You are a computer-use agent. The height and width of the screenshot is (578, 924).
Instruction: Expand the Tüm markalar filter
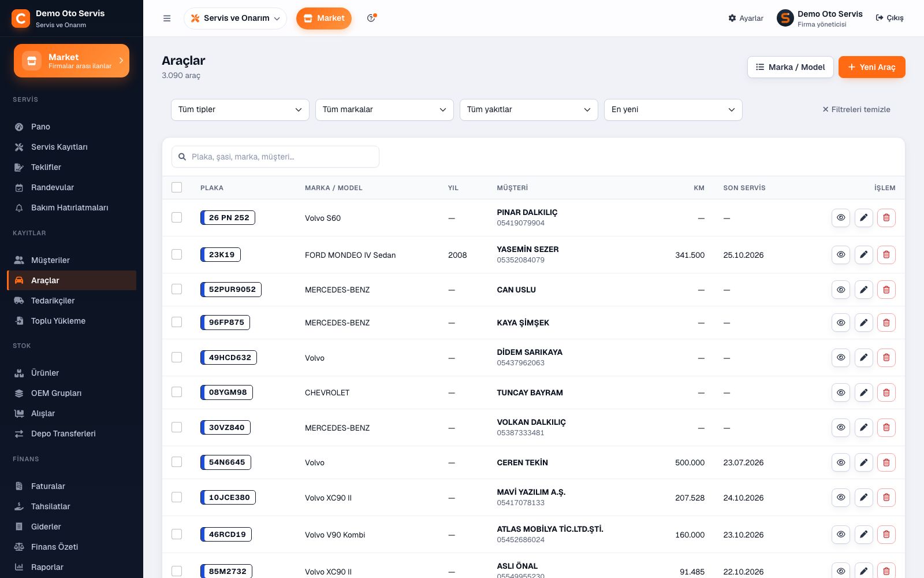click(x=385, y=110)
